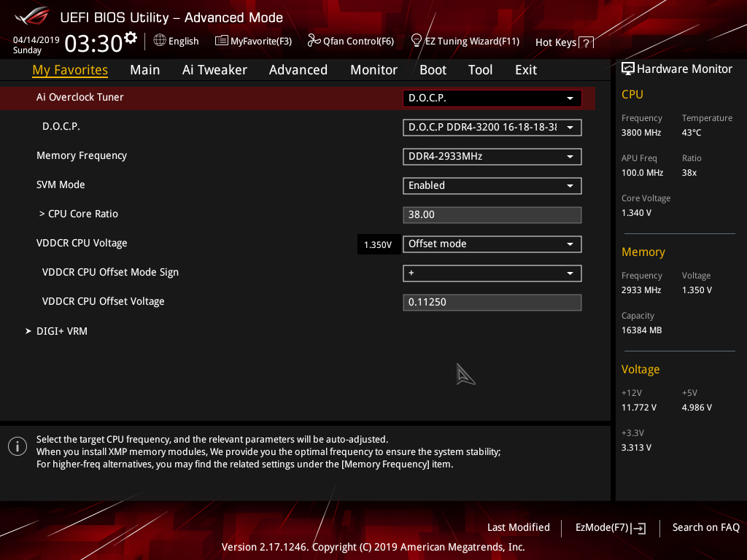Screen dimensions: 747x560
Task: Click the CPU frequency 3800 MHz value
Action: 641,133
